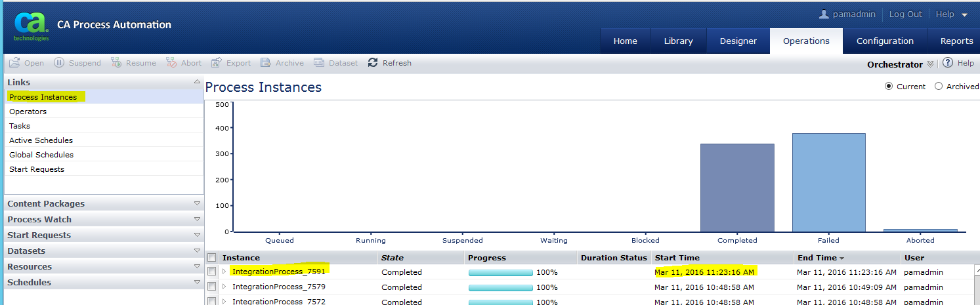Click the Archive icon in toolbar

pos(266,63)
